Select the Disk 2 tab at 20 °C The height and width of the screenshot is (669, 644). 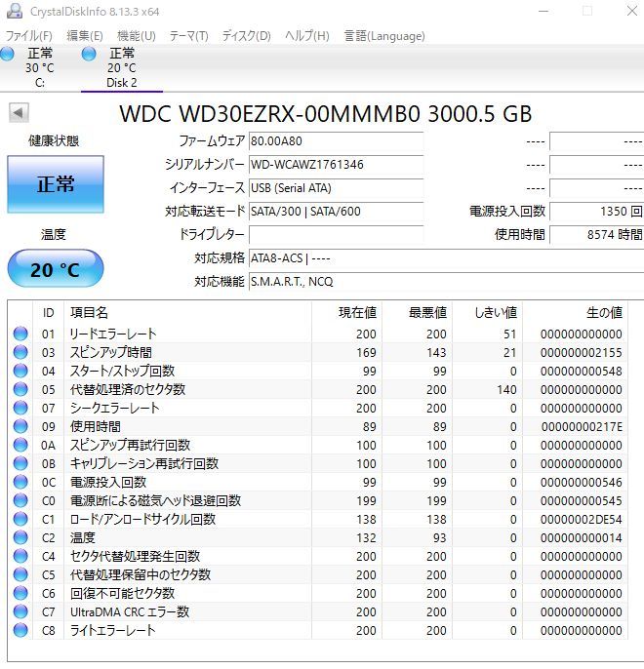pos(122,68)
